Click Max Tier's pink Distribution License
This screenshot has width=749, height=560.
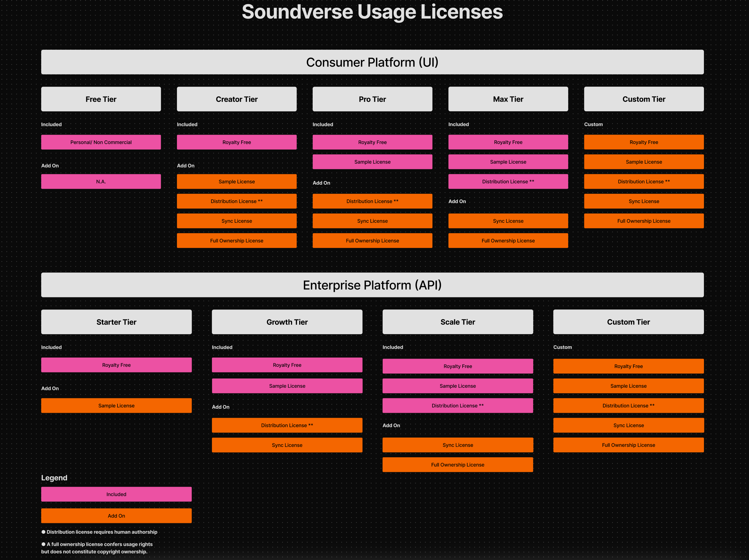(x=508, y=181)
